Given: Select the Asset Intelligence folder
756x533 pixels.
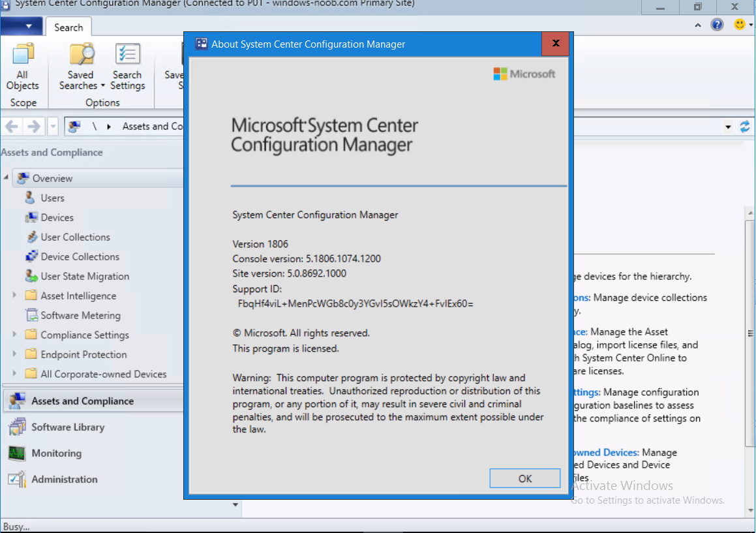Looking at the screenshot, I should pyautogui.click(x=78, y=296).
